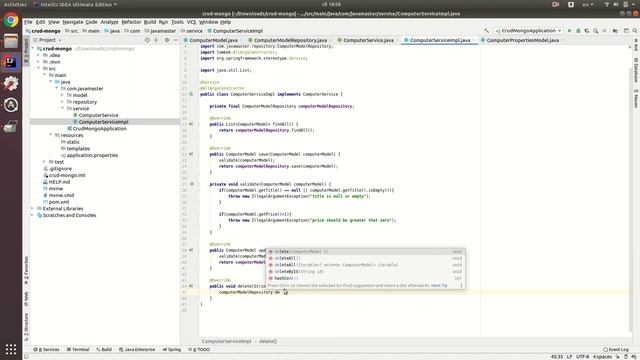Switch to ComputerPropertiesModel.java tab
Image resolution: width=640 pixels, height=360 pixels.
[522, 40]
